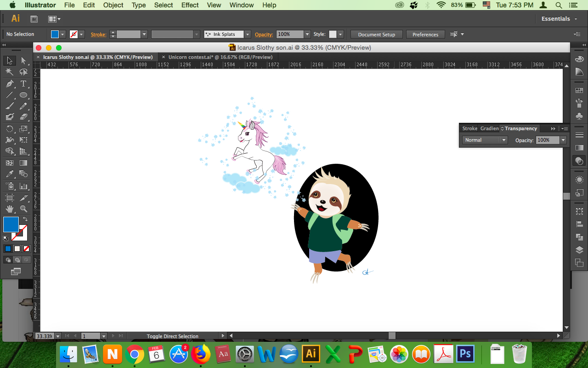The image size is (588, 368).
Task: Select the Type tool
Action: [x=23, y=84]
